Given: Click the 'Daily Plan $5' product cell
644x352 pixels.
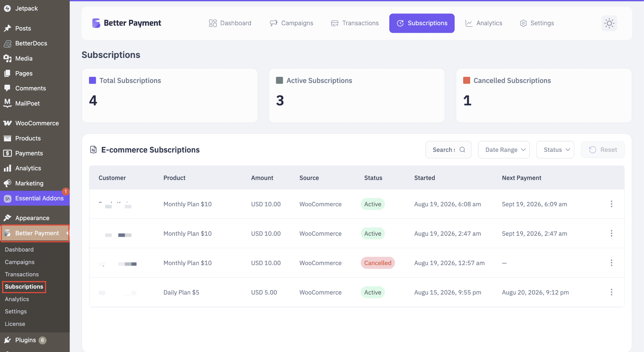Looking at the screenshot, I should pyautogui.click(x=181, y=292).
